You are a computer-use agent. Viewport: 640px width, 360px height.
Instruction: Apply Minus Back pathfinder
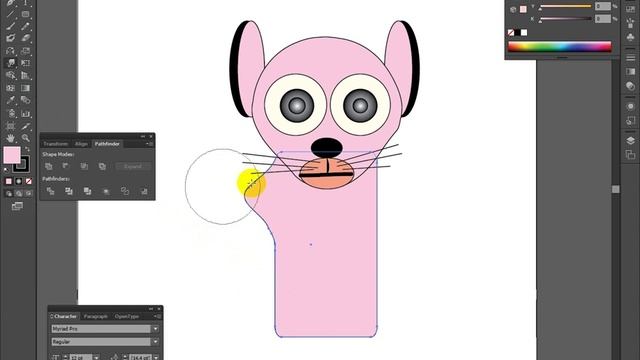click(x=144, y=191)
